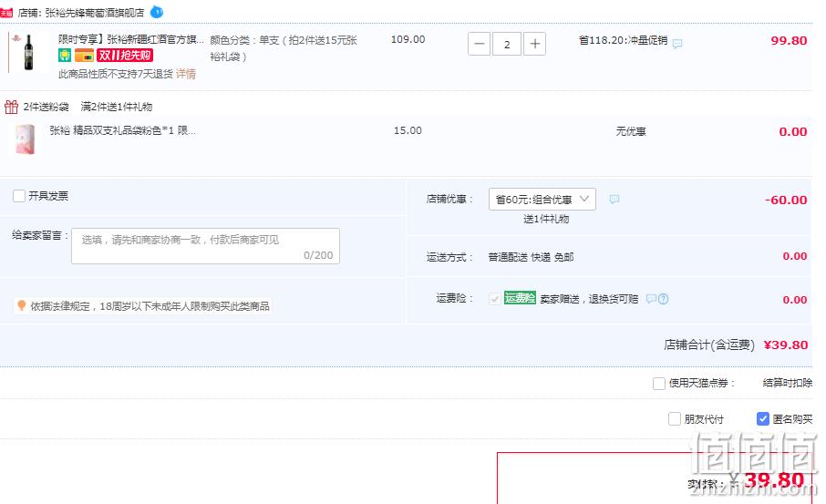The height and width of the screenshot is (504, 826).
Task: Click the 双11抢先购 promotion badge
Action: point(125,56)
